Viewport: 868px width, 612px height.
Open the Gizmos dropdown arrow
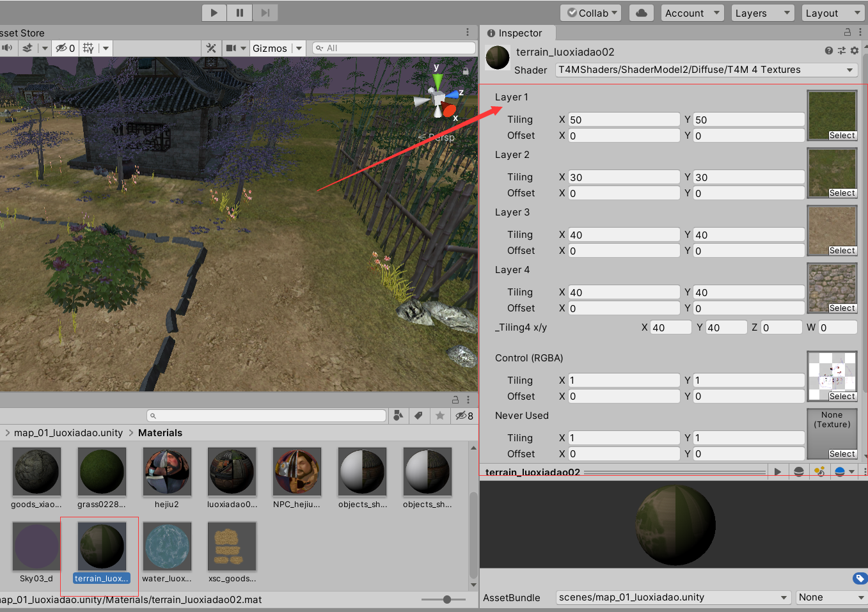299,48
